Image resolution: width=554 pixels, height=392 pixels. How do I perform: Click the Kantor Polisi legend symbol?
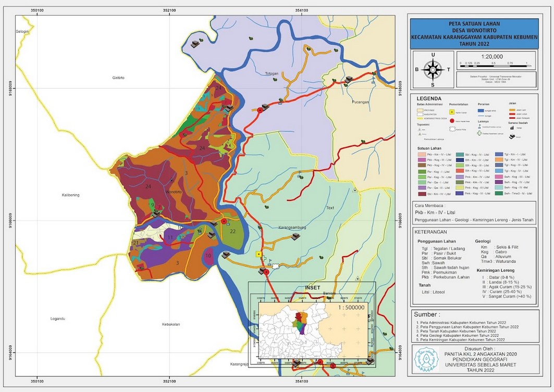pos(451,129)
